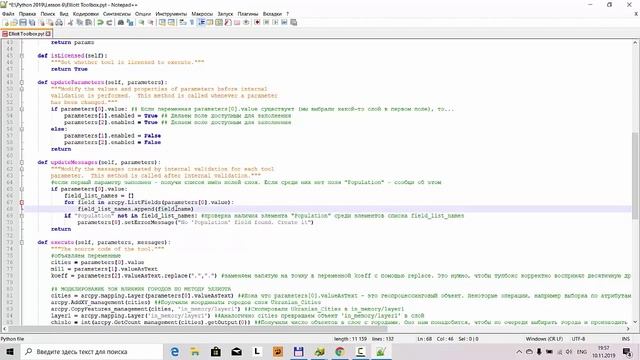
Task: Click the file monitoring (eye) toolbar icon
Action: [x=246, y=22]
